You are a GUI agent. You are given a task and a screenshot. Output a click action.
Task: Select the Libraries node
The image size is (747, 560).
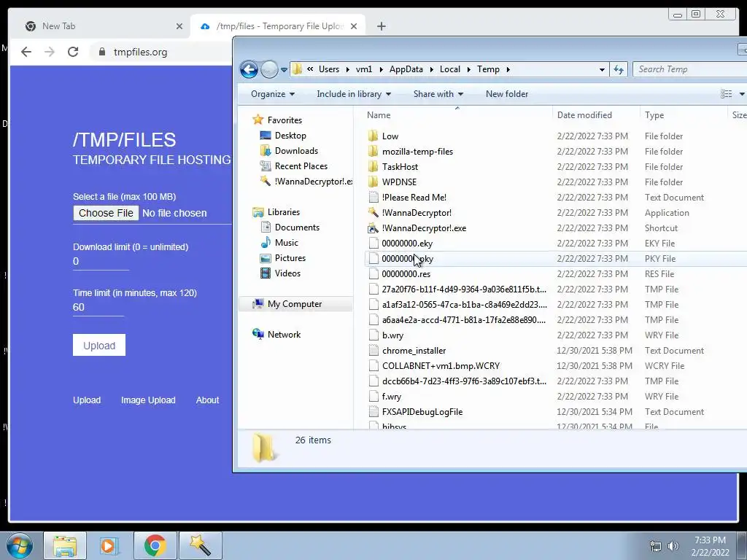[x=284, y=212]
